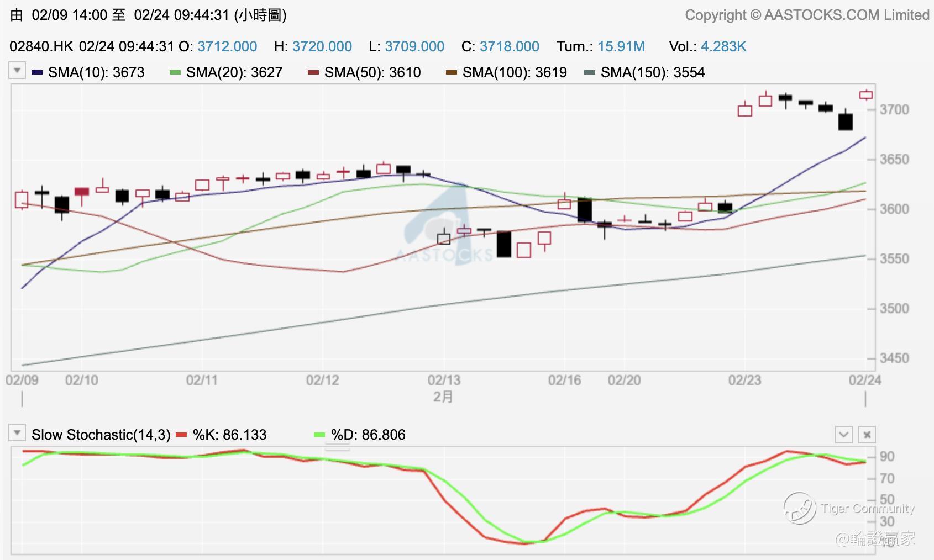This screenshot has height=560, width=934.
Task: Click the 02/24 date axis label
Action: pos(865,380)
